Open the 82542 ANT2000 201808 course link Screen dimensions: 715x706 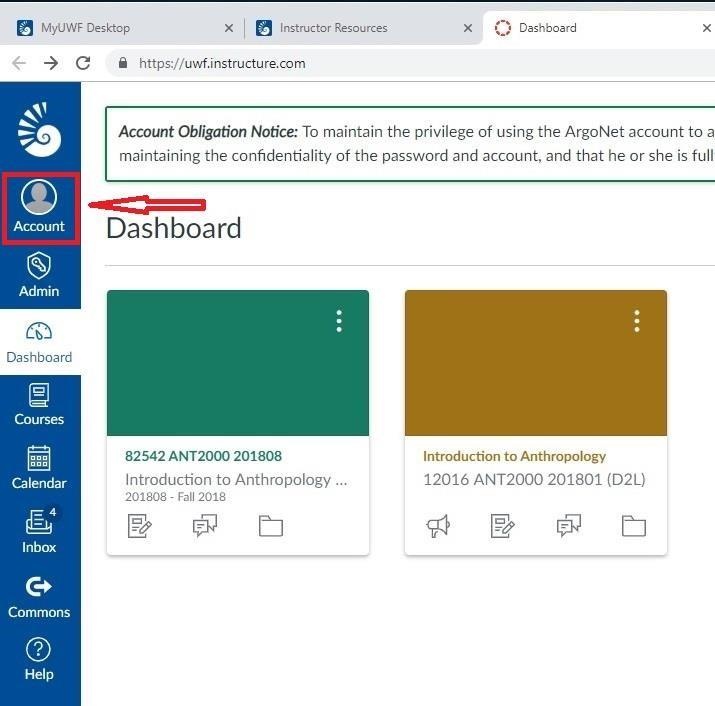[203, 456]
